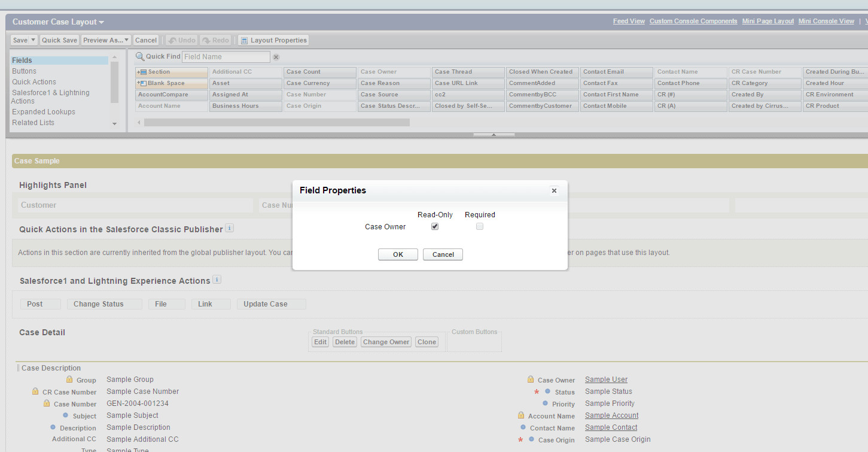Click the palette's left scroll arrow
This screenshot has width=868, height=452.
pyautogui.click(x=139, y=122)
